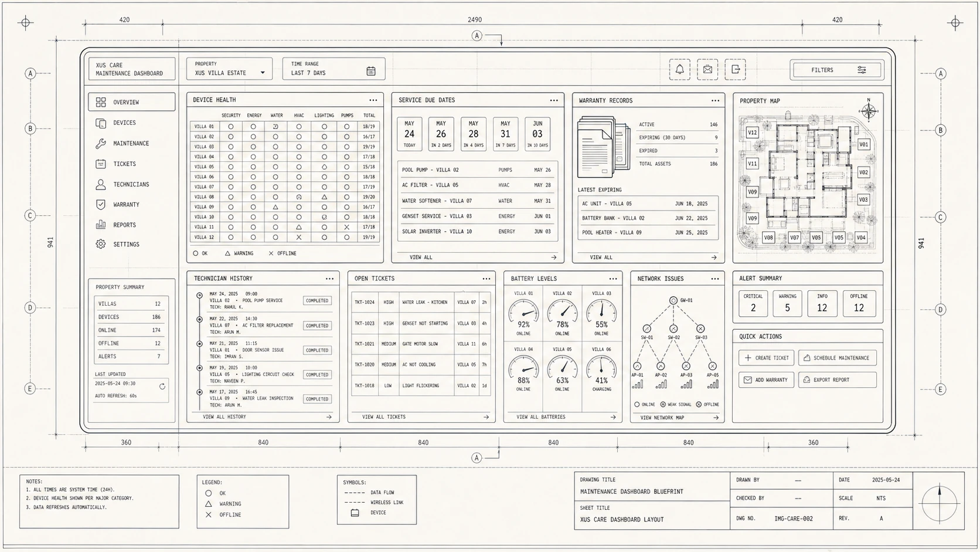Select the GW-01 gateway node
Viewport: 980px width, 552px height.
[673, 300]
